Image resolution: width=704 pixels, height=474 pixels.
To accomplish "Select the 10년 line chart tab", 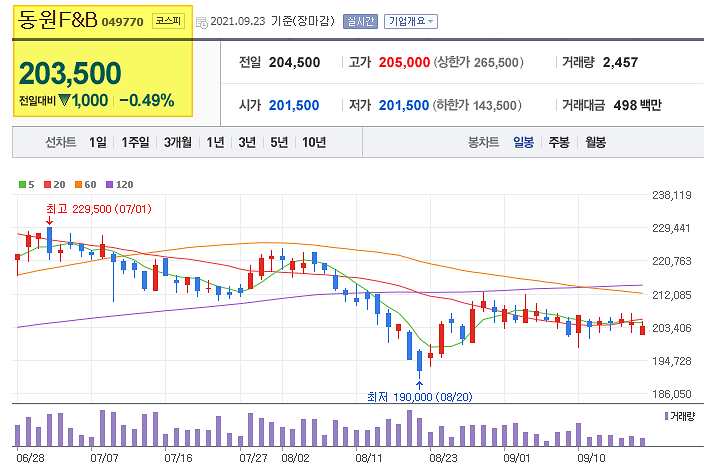I will [314, 142].
